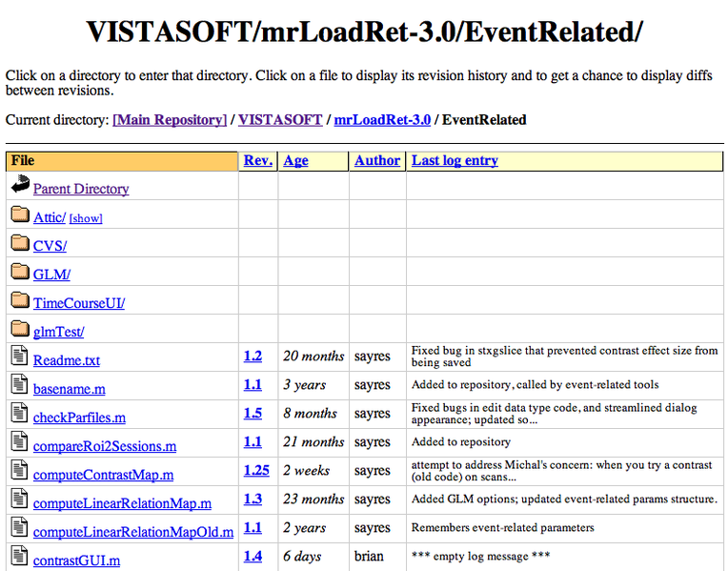This screenshot has width=728, height=571.
Task: View revision 1.25 of computeContrastMap.m
Action: [256, 470]
